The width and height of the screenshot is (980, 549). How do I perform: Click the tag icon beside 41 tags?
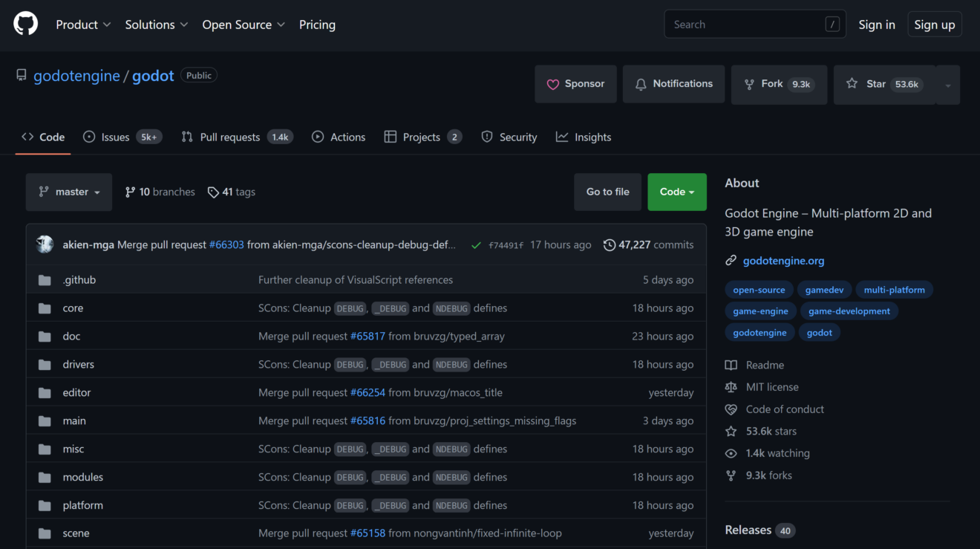coord(213,192)
